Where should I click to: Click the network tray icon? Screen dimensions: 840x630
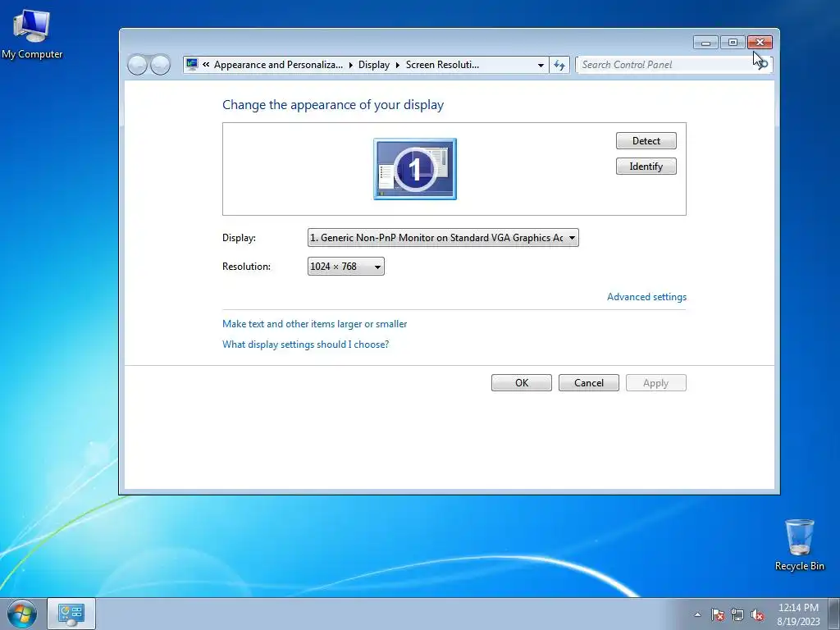(737, 614)
